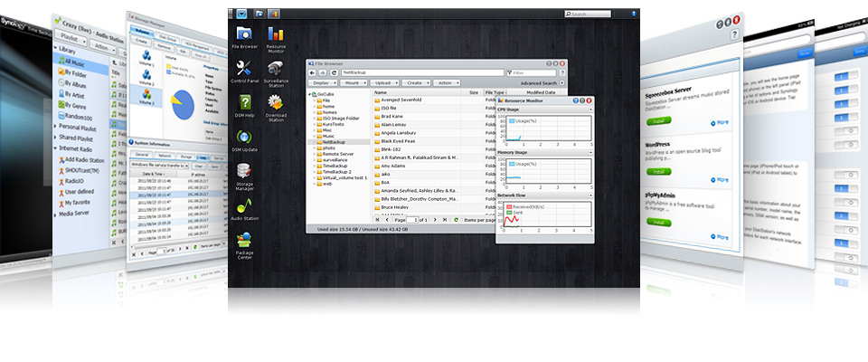The height and width of the screenshot is (362, 868).
Task: Switch to Resource Monitor taskbar icon
Action: [x=274, y=14]
